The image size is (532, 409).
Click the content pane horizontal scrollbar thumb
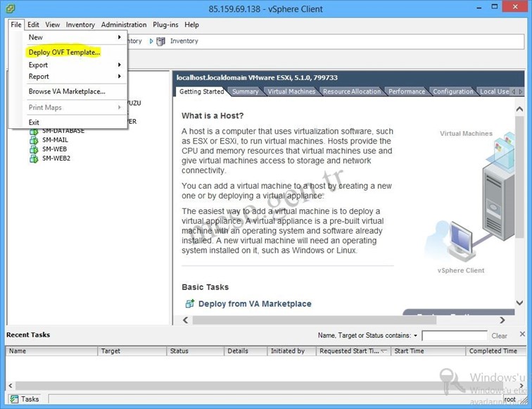[x=314, y=320]
